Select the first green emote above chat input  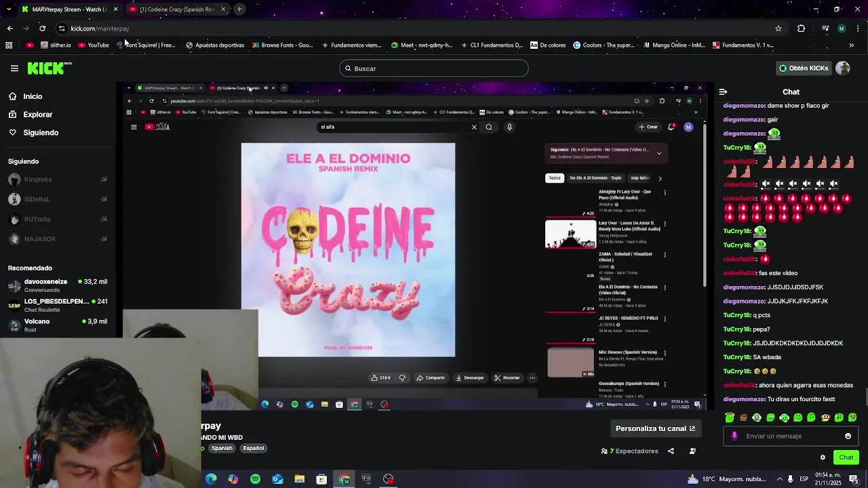pos(730,418)
